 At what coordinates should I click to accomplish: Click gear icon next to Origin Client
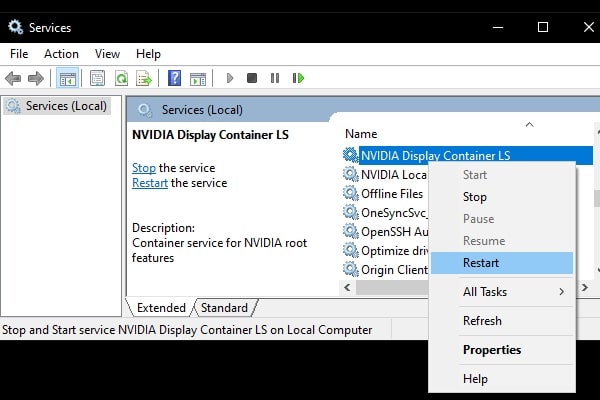pyautogui.click(x=351, y=269)
